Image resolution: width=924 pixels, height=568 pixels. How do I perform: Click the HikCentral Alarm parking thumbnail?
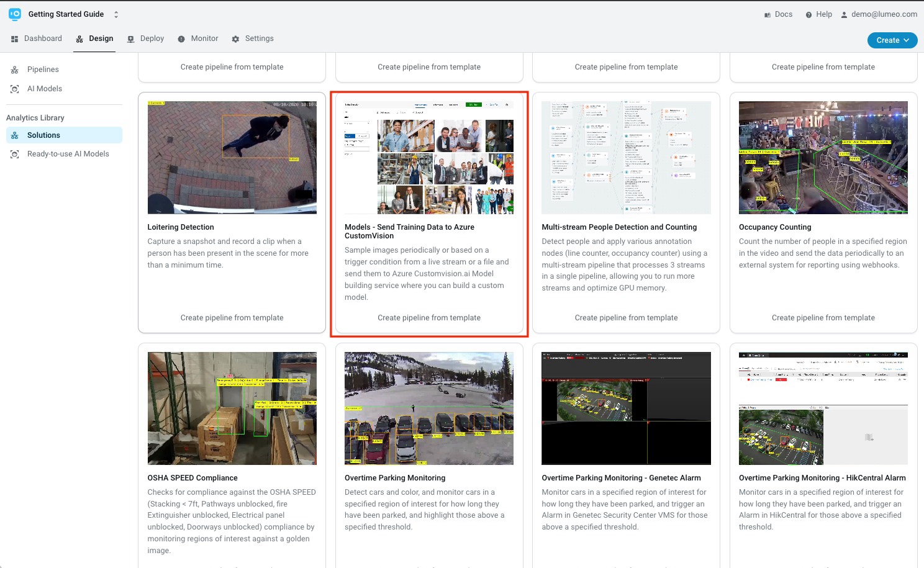coord(823,408)
